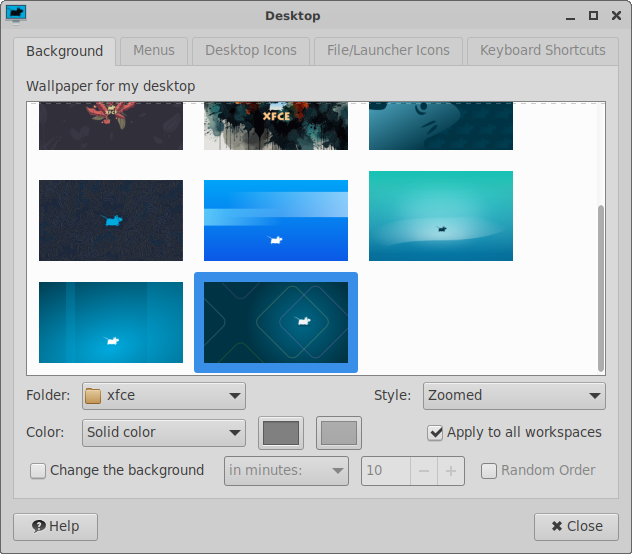Open the Color dropdown showing Solid color
Screen dimensions: 632x554
(162, 433)
